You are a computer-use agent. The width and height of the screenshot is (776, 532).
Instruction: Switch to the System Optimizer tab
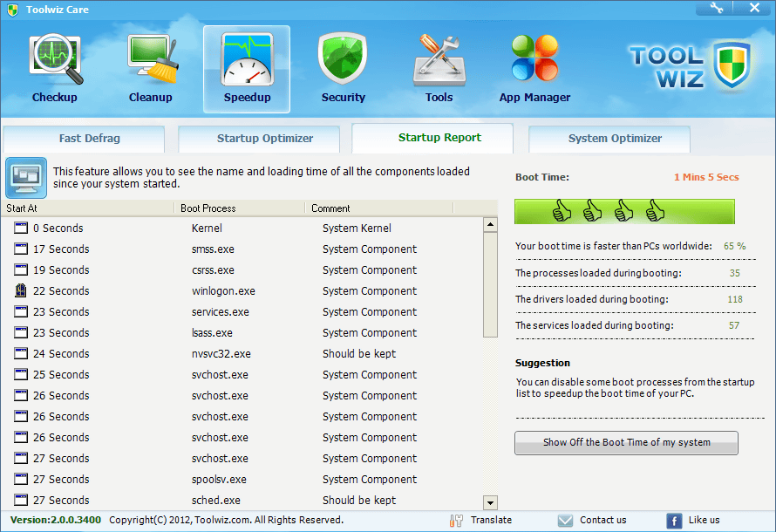click(x=609, y=139)
